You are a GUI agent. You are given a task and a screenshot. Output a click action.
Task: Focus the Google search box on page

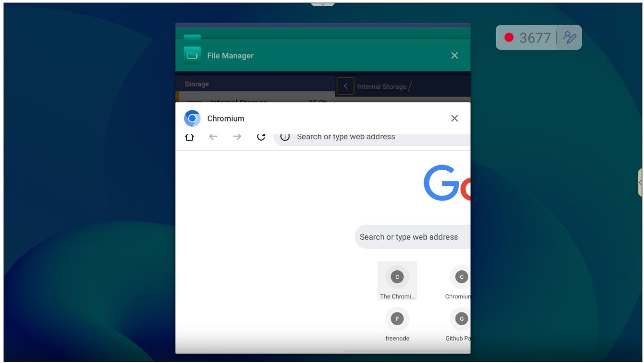413,237
